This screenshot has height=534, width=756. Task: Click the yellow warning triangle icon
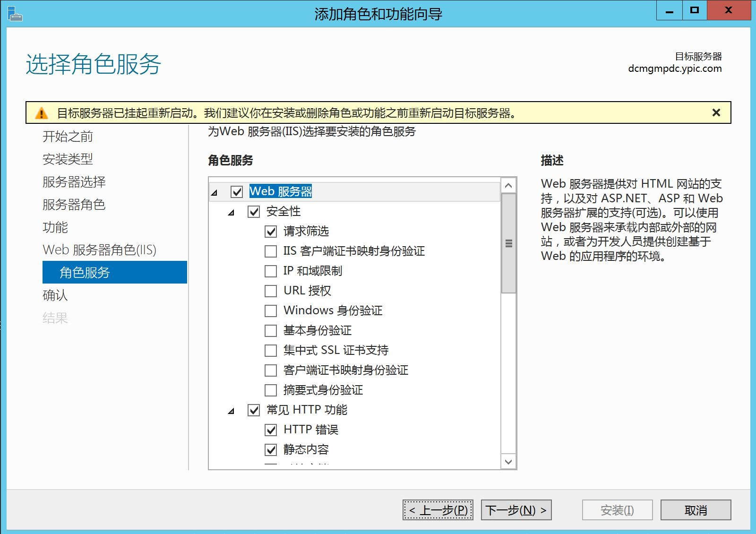[x=42, y=113]
